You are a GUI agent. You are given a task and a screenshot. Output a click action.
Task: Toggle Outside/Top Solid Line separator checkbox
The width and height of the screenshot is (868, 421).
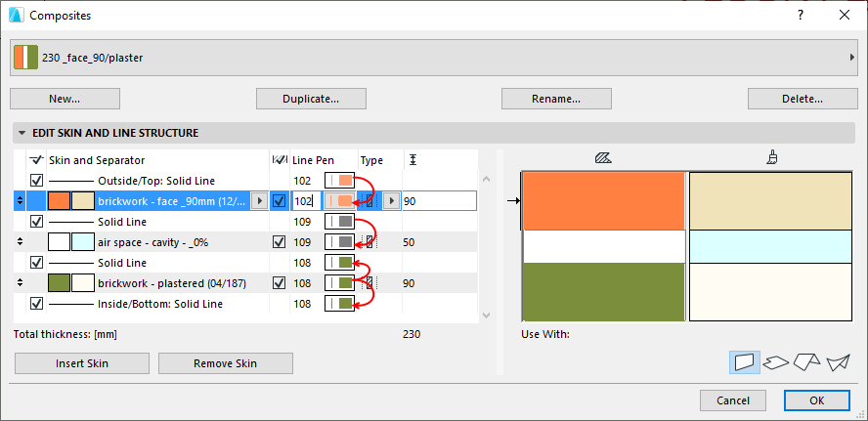point(37,181)
